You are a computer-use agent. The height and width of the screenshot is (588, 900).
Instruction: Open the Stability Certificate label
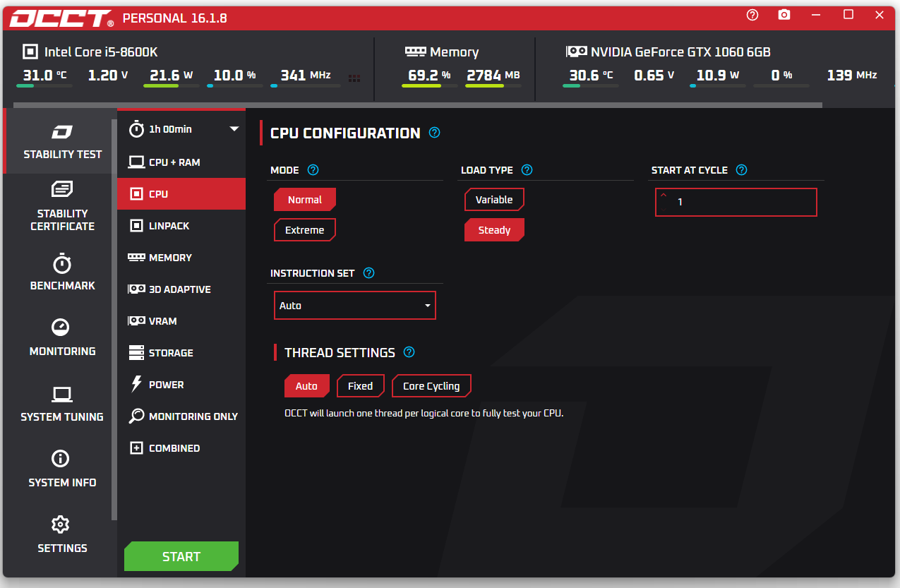(x=62, y=220)
